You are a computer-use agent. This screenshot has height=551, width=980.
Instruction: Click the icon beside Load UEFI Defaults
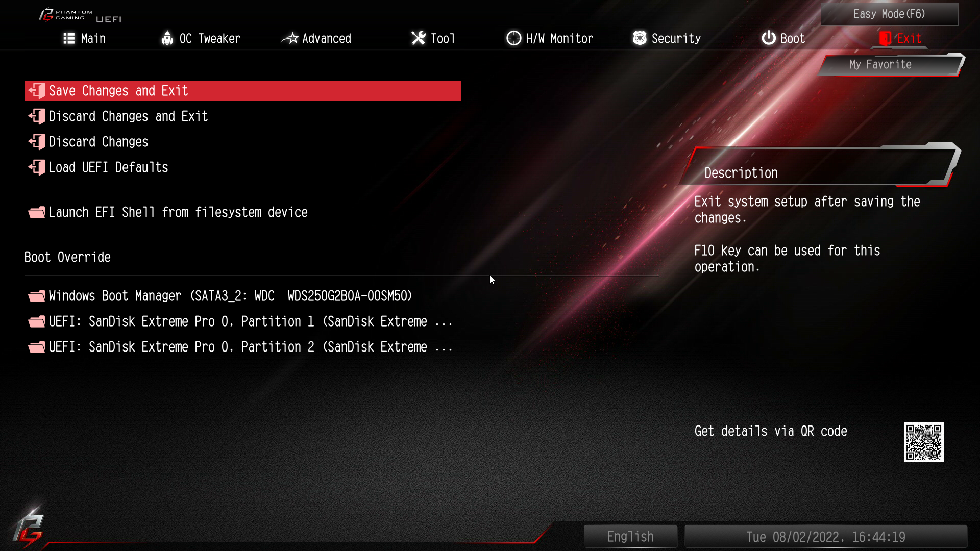[x=37, y=167]
